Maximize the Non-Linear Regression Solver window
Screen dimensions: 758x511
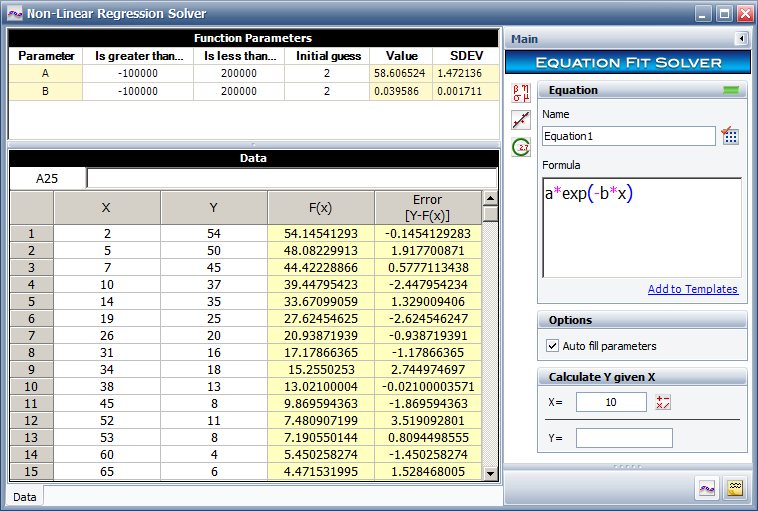(724, 14)
